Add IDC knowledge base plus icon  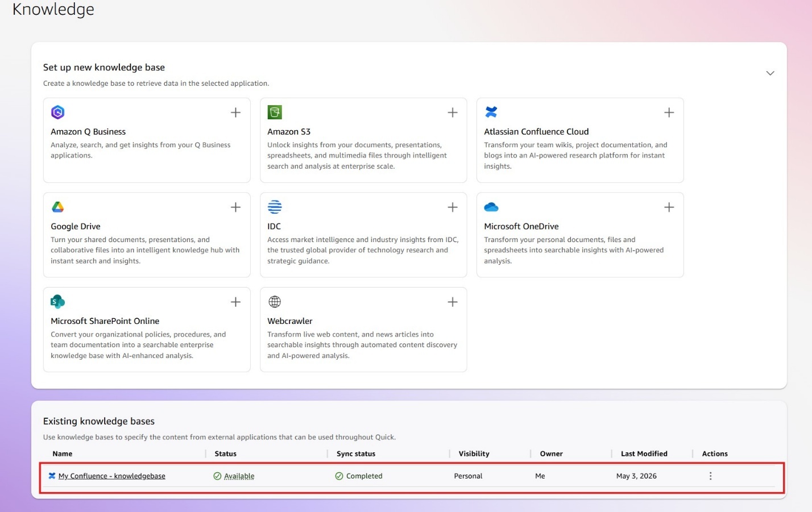tap(453, 207)
